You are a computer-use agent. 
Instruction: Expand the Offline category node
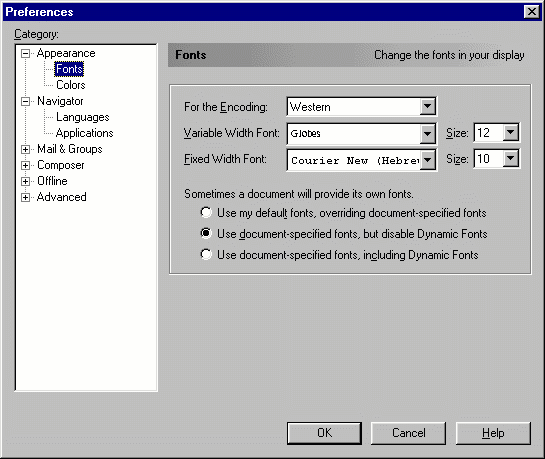[25, 181]
